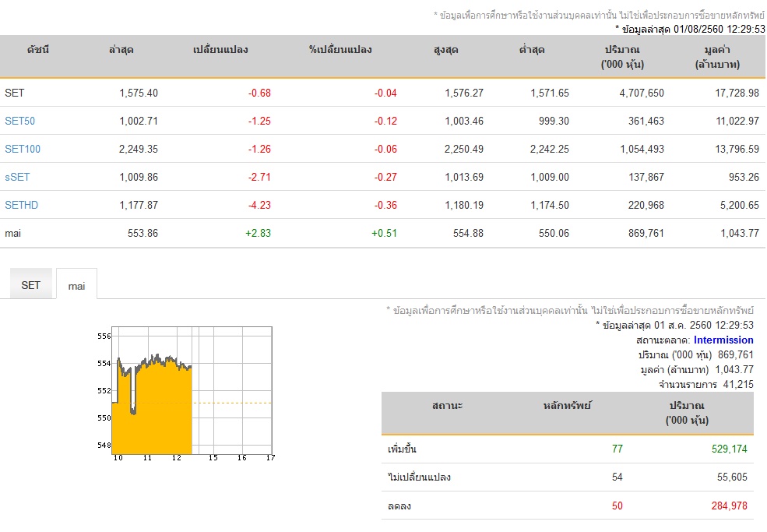Viewport: 767px width, 532px height.
Task: Open the SET50 index link
Action: 19,121
